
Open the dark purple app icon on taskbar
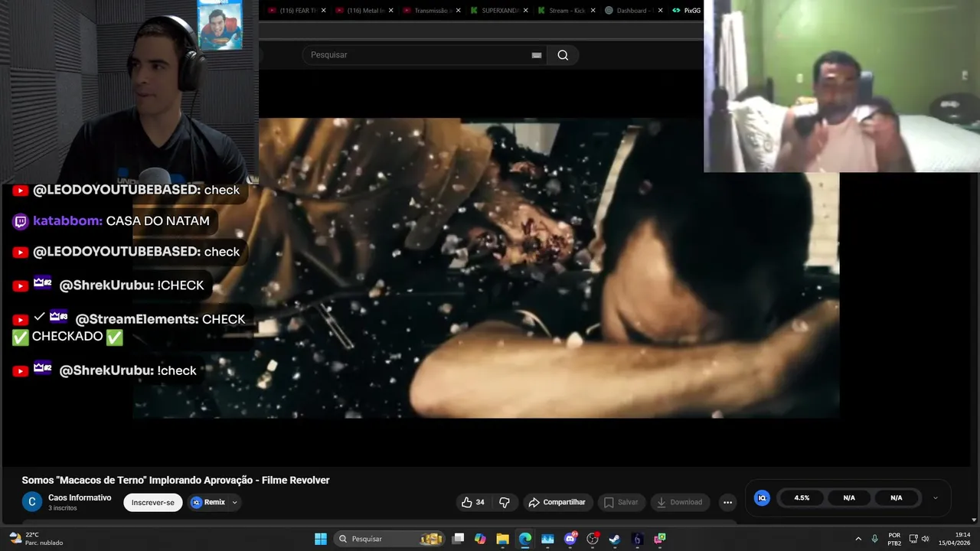point(637,539)
